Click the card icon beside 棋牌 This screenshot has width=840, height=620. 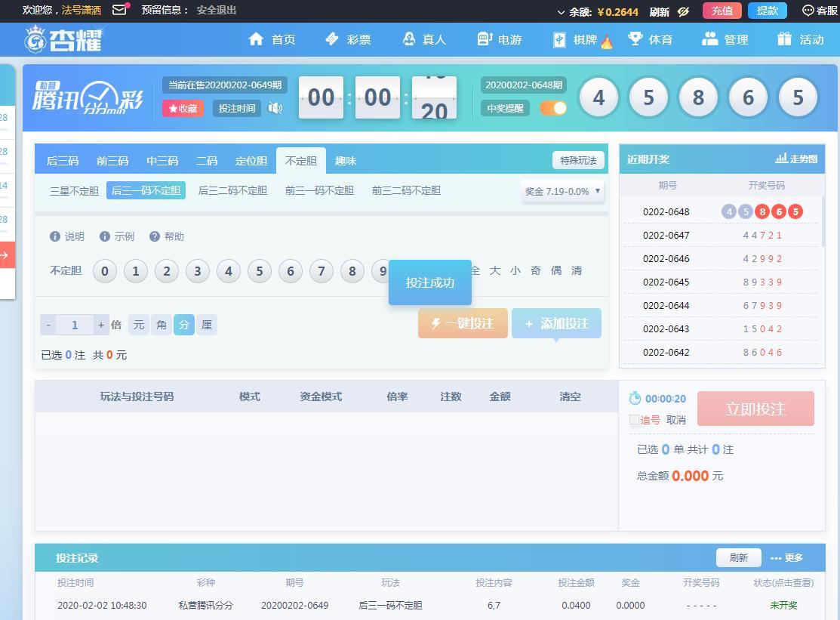pos(559,40)
